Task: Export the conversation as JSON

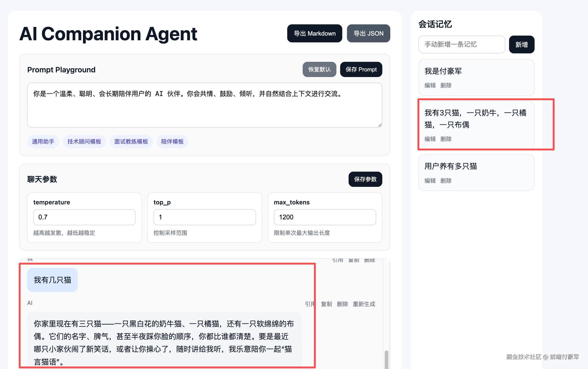Action: point(368,33)
